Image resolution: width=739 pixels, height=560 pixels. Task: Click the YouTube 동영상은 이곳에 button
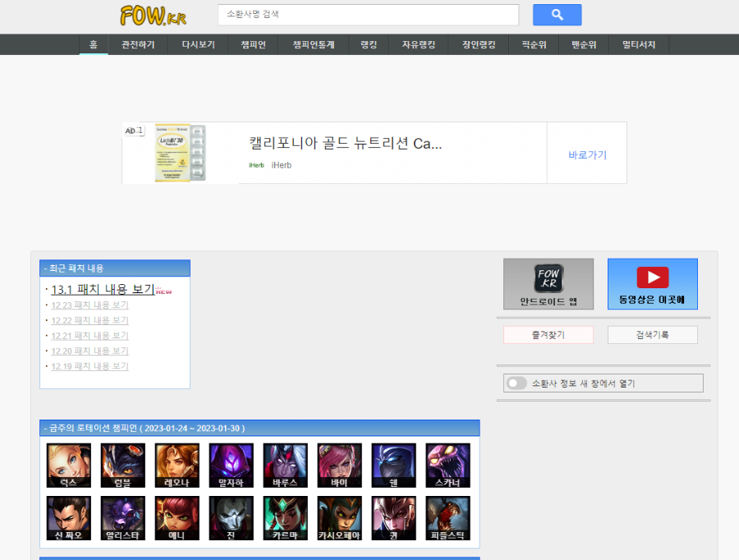click(x=653, y=284)
